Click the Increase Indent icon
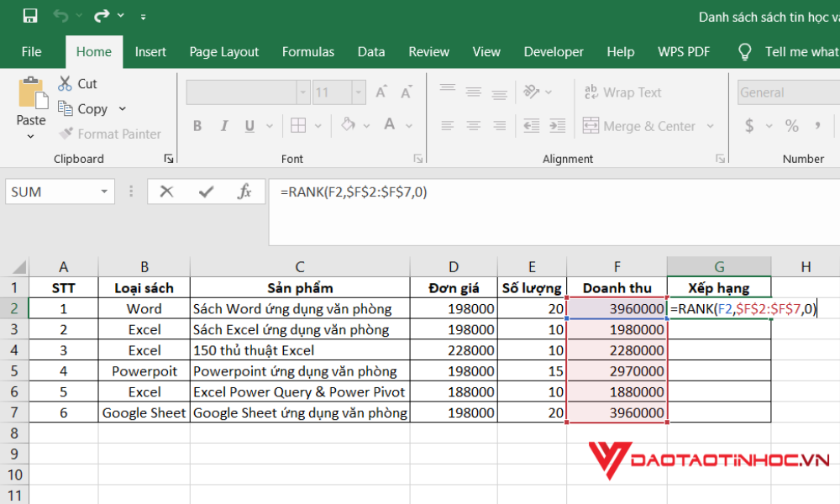This screenshot has height=504, width=840. [x=557, y=126]
